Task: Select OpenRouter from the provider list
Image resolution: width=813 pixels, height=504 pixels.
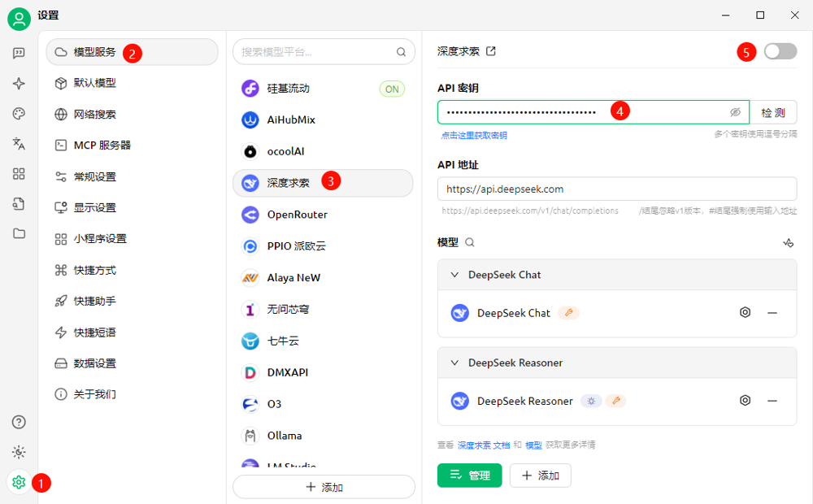Action: pos(298,215)
